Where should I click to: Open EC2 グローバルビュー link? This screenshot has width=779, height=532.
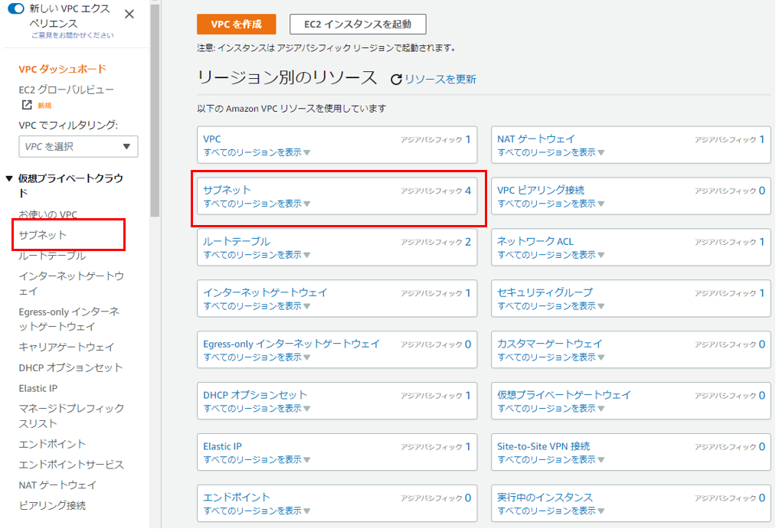click(x=66, y=90)
